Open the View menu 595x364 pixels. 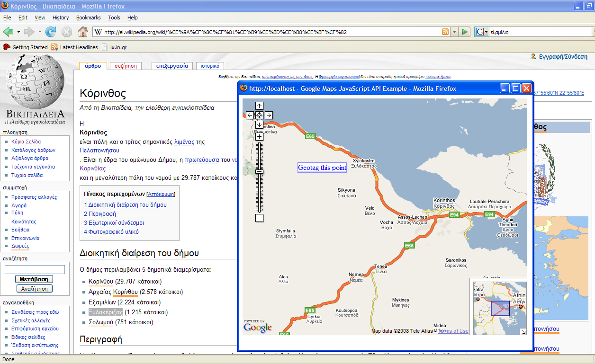pyautogui.click(x=40, y=18)
